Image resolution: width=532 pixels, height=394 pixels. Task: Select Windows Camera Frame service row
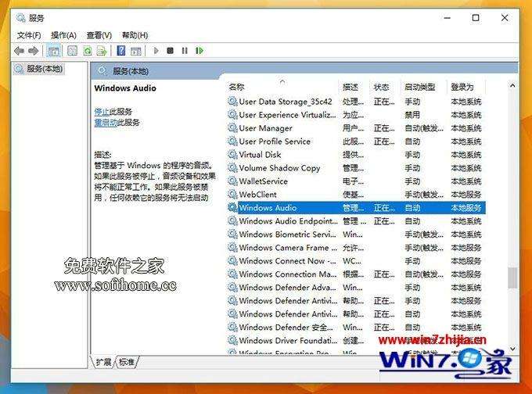click(356, 247)
